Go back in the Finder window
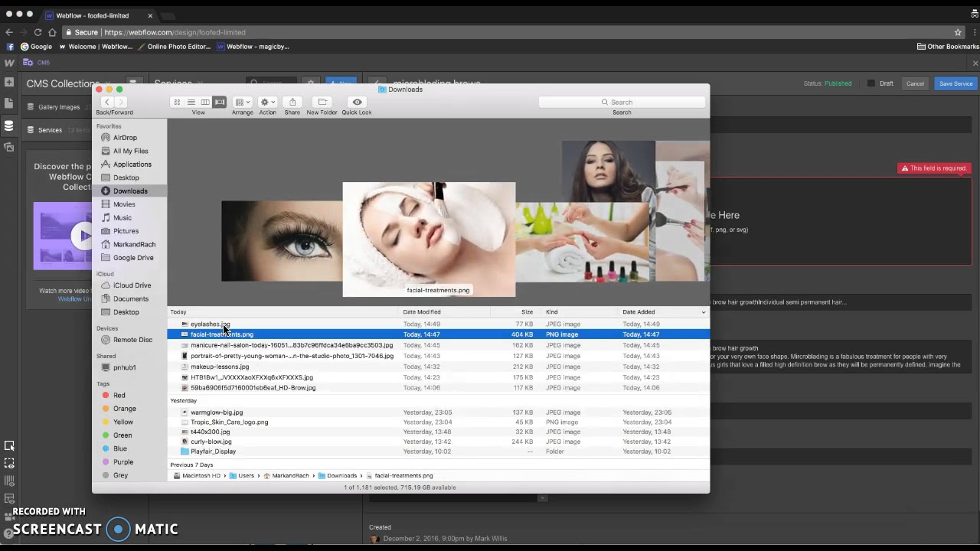Image resolution: width=980 pixels, height=551 pixels. pyautogui.click(x=107, y=102)
